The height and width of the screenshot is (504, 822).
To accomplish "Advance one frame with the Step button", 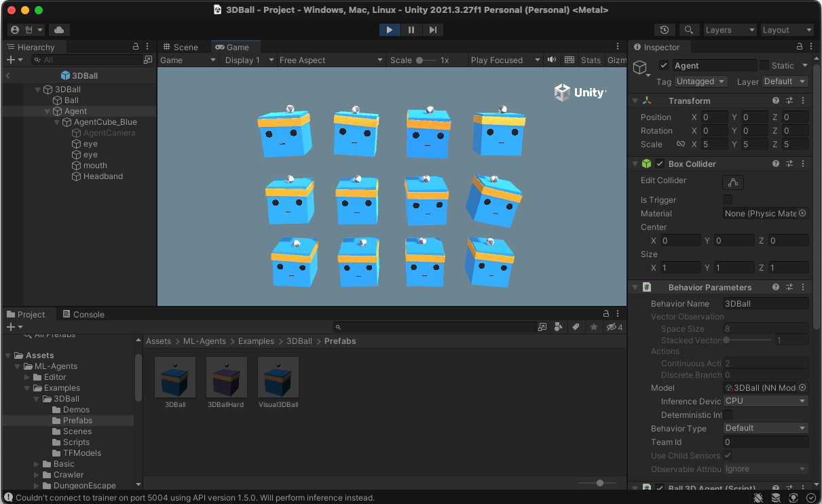I will 432,30.
